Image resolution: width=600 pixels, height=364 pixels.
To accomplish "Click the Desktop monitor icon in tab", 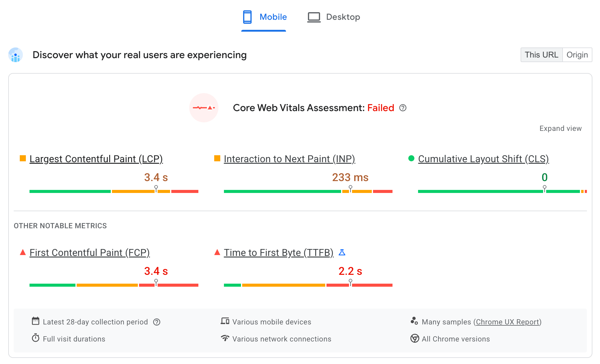I will 313,17.
